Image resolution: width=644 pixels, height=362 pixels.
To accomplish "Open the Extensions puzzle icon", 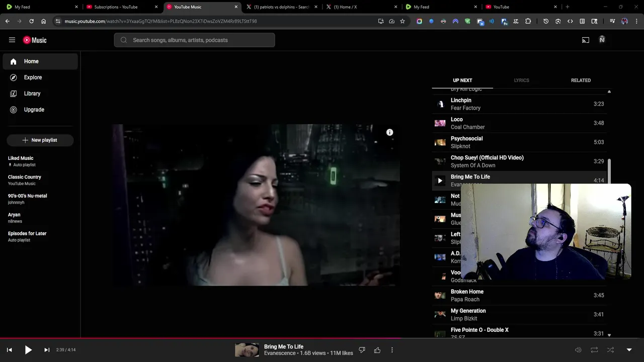I will tap(528, 21).
